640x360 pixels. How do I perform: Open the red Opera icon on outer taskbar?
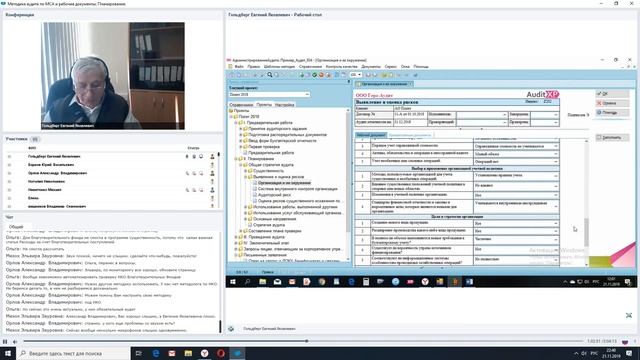pyautogui.click(x=221, y=353)
